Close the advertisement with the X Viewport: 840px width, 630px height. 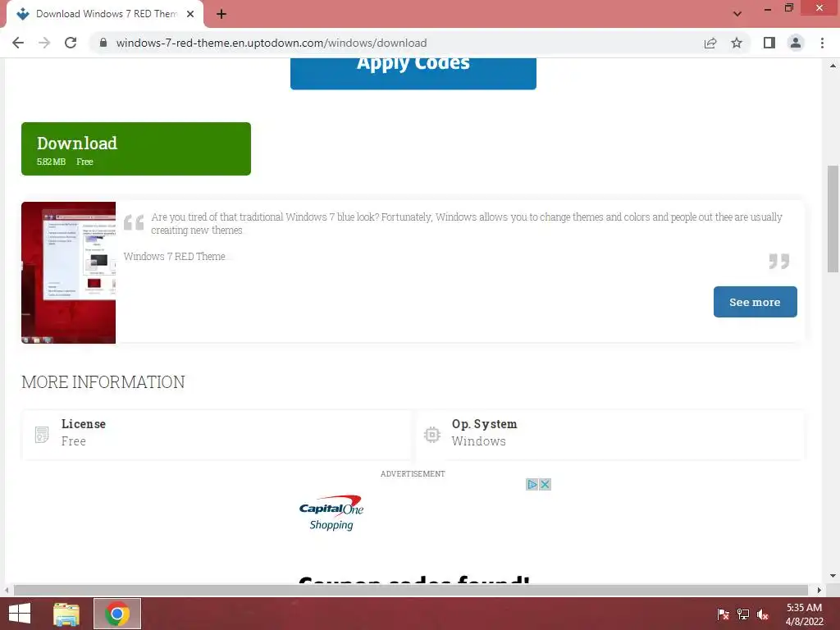[545, 484]
